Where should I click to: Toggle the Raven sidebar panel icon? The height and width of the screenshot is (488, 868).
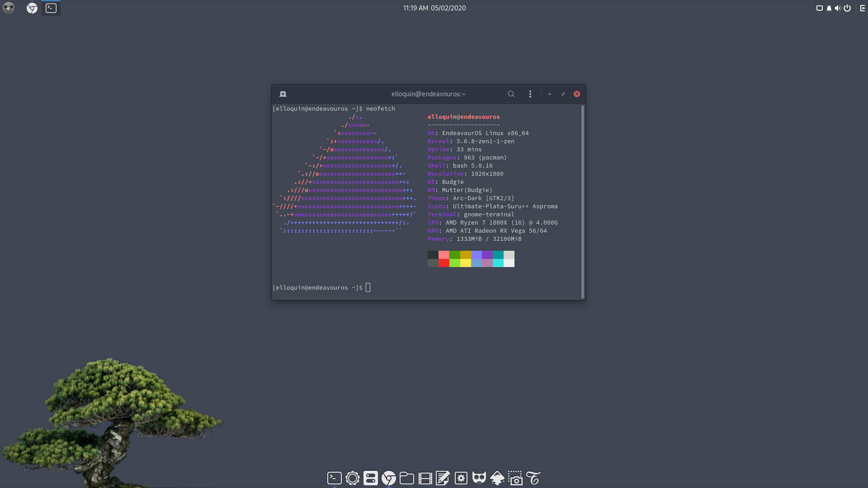click(x=863, y=8)
